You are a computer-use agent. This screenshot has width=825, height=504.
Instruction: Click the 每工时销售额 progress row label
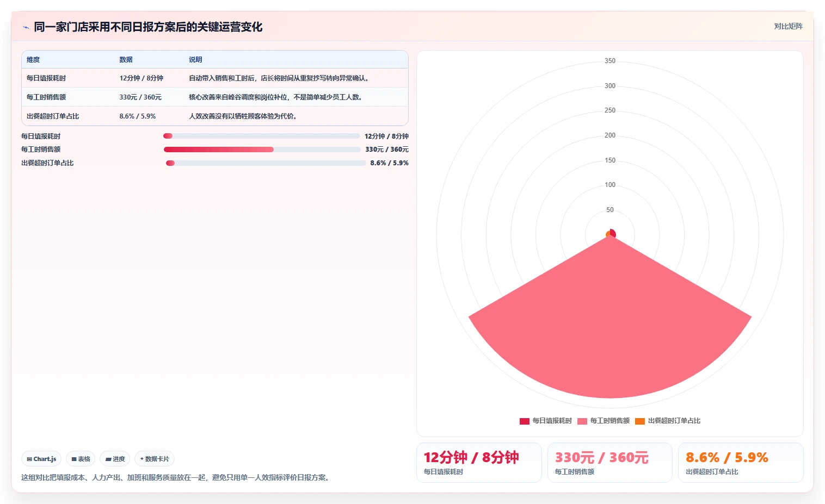pyautogui.click(x=41, y=150)
